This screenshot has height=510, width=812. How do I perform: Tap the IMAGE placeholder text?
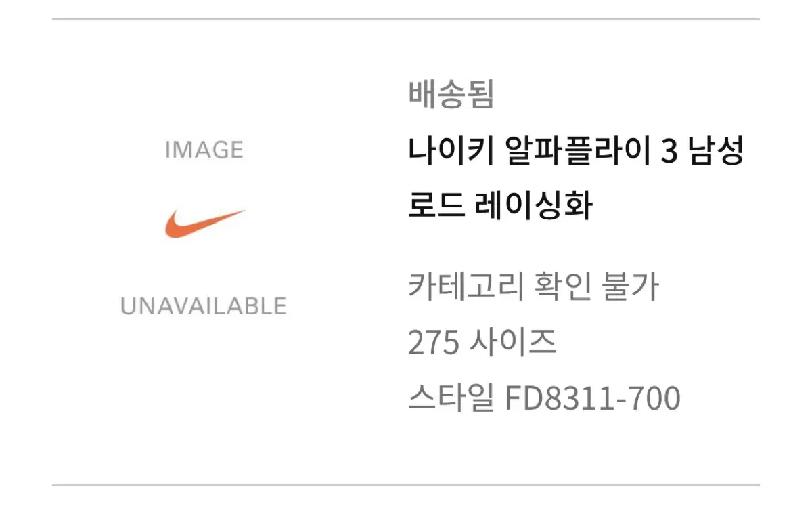pyautogui.click(x=204, y=150)
